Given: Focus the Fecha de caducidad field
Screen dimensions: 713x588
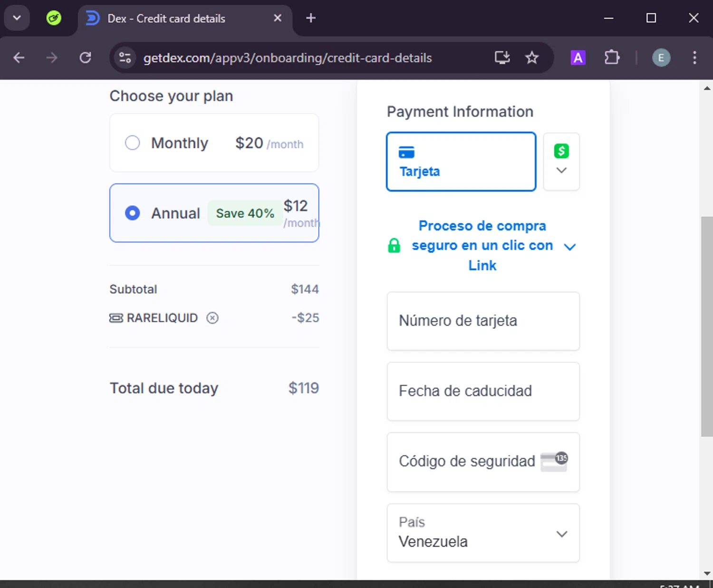Looking at the screenshot, I should point(483,391).
